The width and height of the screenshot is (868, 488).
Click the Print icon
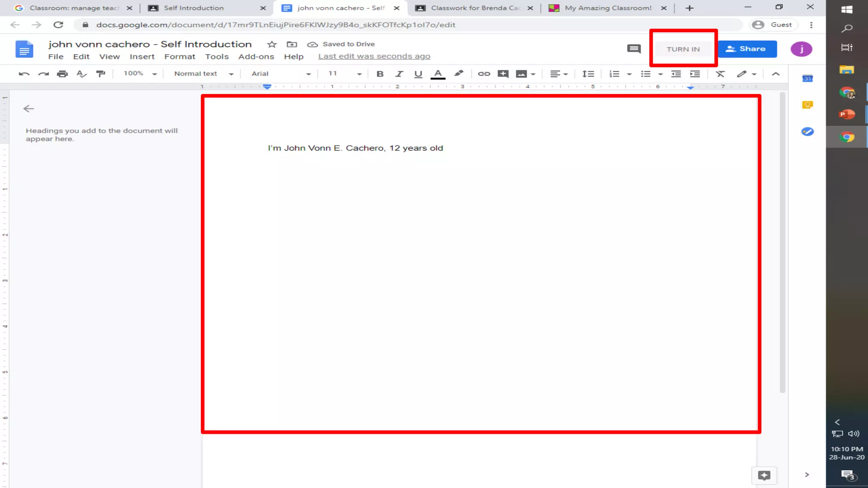(x=62, y=74)
